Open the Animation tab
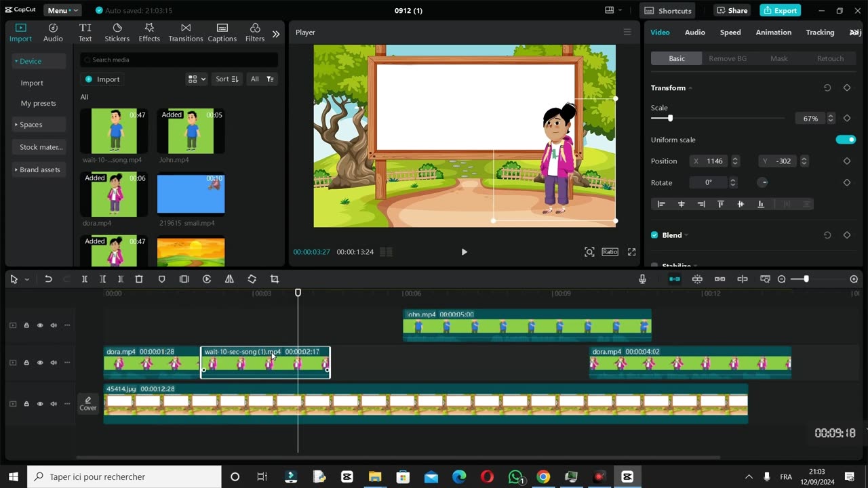This screenshot has height=488, width=868. 773,32
